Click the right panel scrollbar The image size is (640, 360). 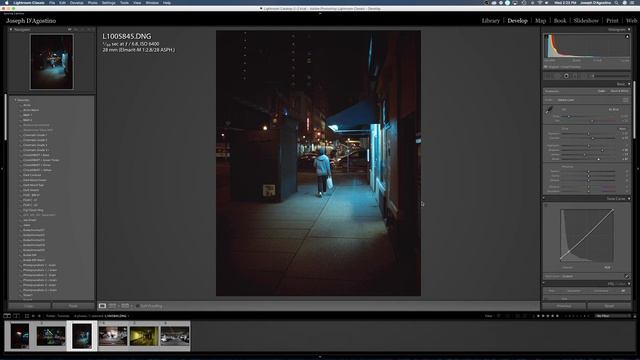(634, 110)
